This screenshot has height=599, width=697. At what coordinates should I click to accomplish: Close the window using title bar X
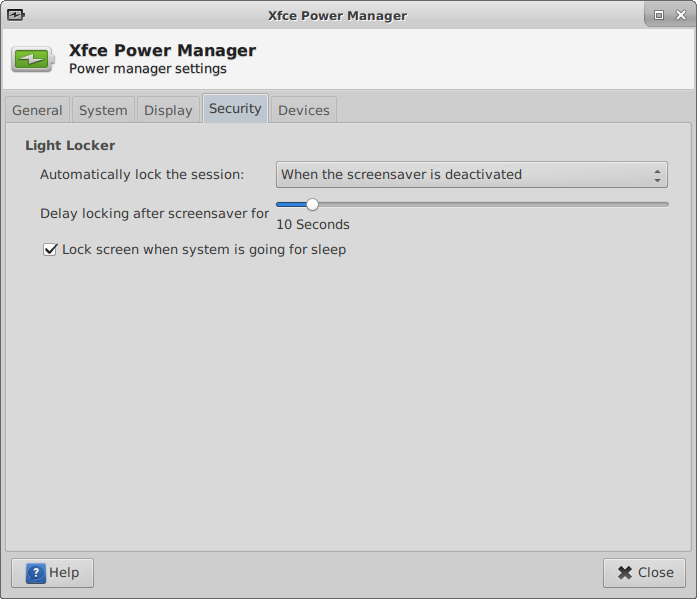(680, 15)
